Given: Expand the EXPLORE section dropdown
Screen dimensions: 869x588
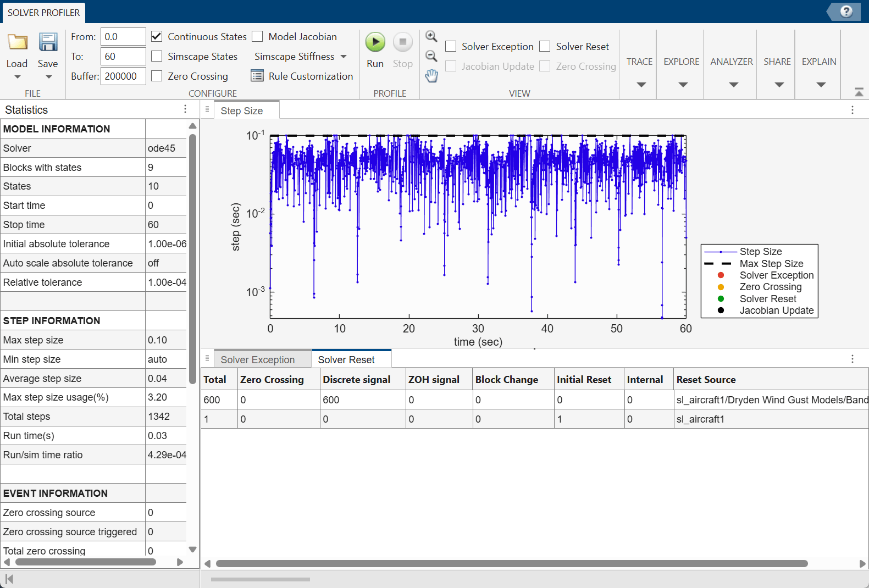Looking at the screenshot, I should click(683, 85).
